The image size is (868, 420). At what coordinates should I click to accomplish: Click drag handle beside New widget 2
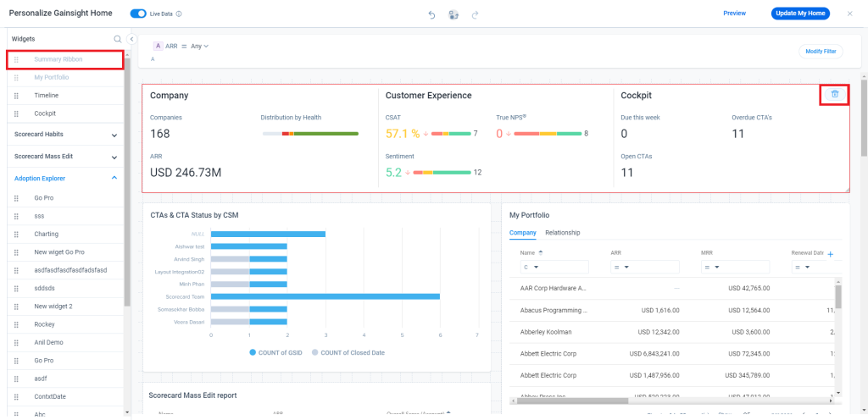16,307
